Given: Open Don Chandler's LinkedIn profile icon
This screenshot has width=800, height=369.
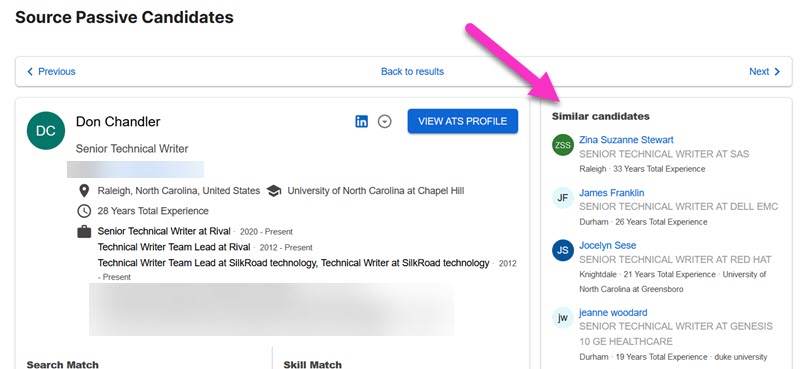Looking at the screenshot, I should click(x=361, y=121).
